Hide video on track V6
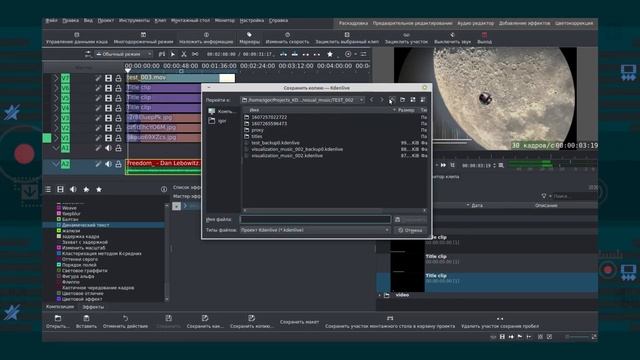This screenshot has width=640, height=360. (108, 88)
